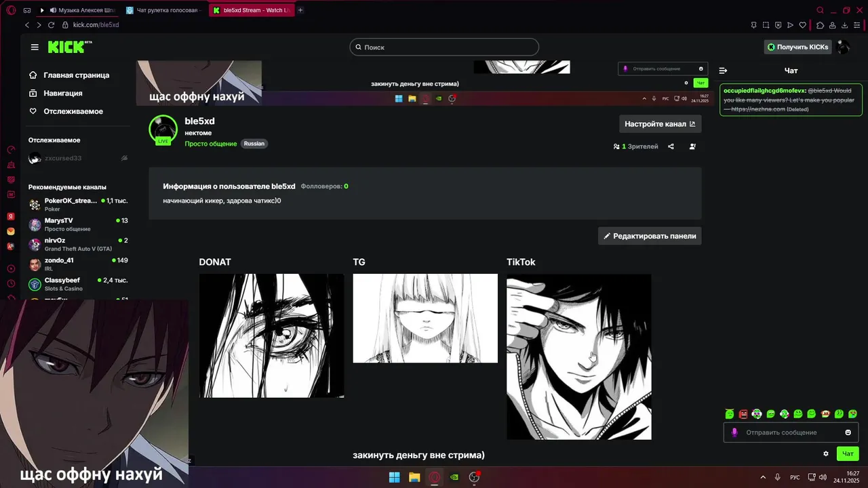The image size is (868, 488).
Task: Click the share icon near viewers count
Action: pos(671,146)
